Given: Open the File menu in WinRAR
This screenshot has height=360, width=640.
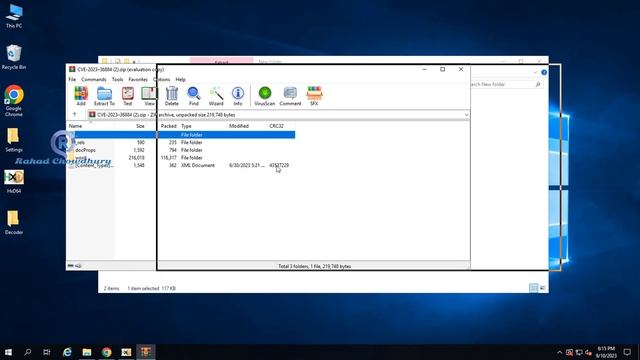Looking at the screenshot, I should click(72, 80).
